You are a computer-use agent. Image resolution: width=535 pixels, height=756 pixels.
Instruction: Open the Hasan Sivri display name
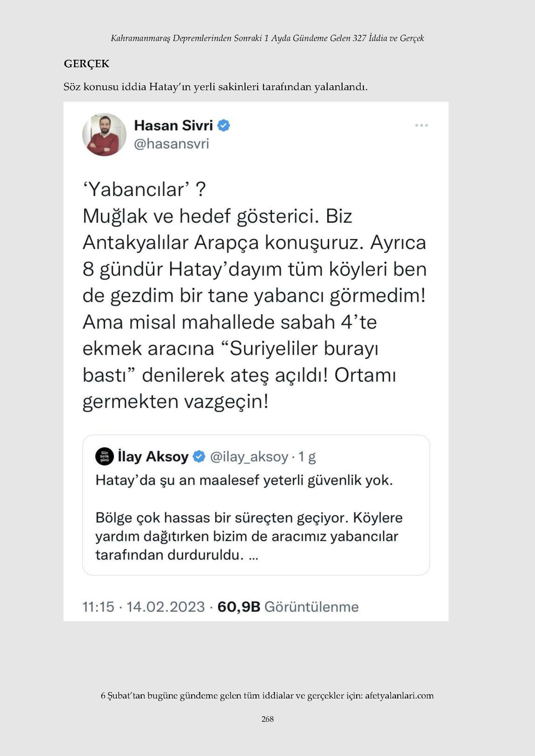tap(173, 126)
